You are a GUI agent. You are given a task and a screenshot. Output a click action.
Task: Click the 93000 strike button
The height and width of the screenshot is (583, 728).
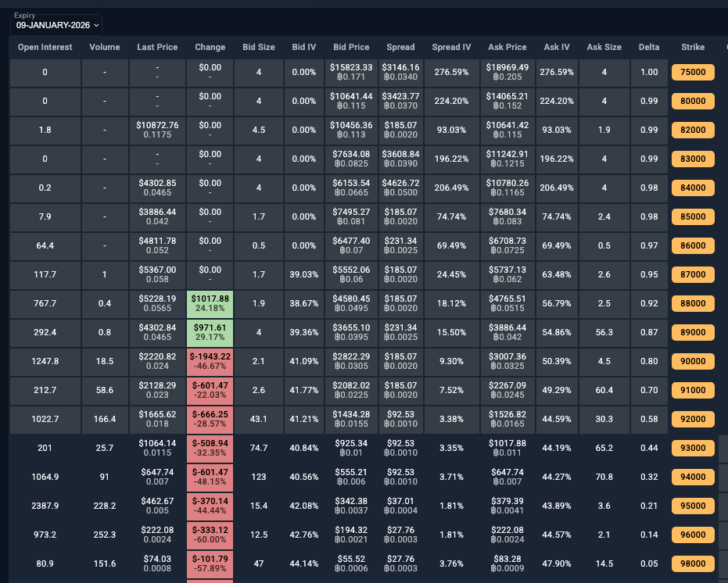[693, 448]
